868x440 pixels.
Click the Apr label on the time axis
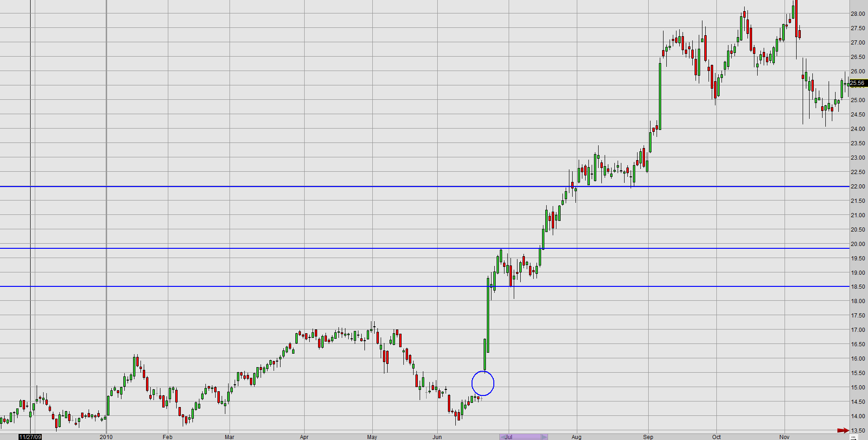[304, 437]
